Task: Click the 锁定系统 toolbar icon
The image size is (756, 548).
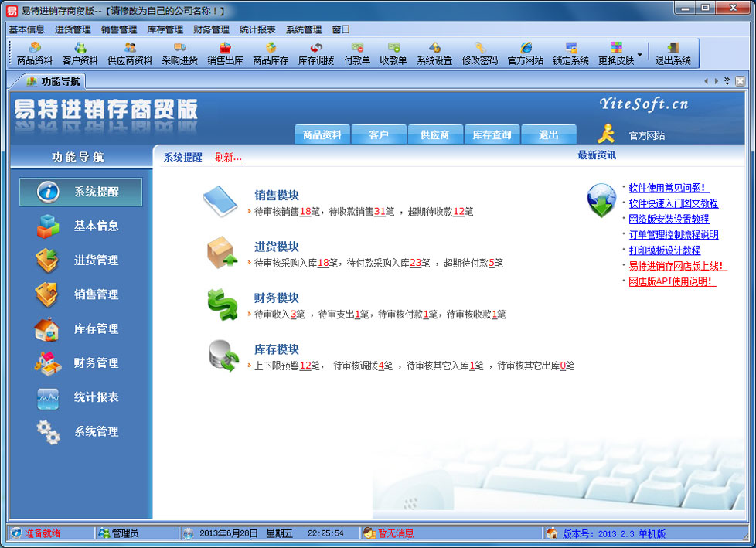Action: [570, 53]
